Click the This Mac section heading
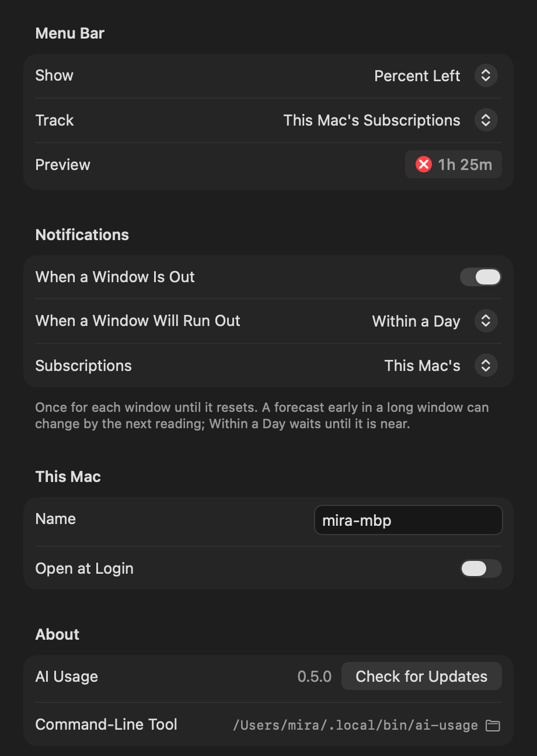Screen dimensions: 537x756 coord(68,477)
